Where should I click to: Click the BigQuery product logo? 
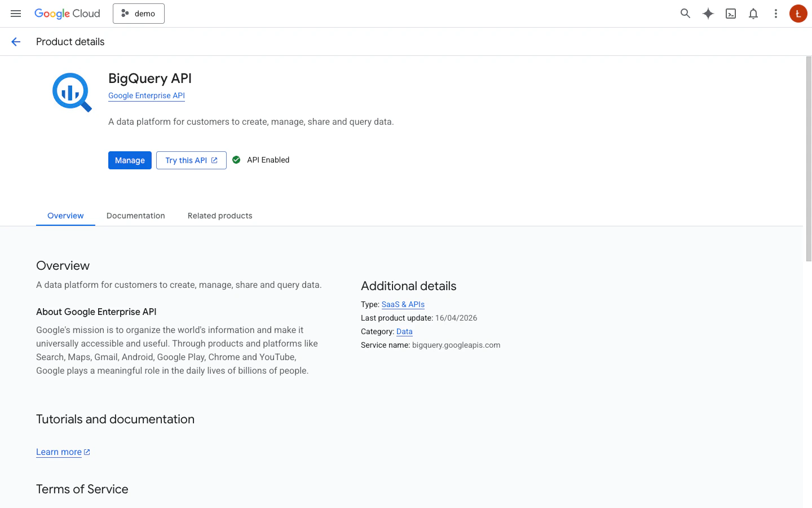72,92
